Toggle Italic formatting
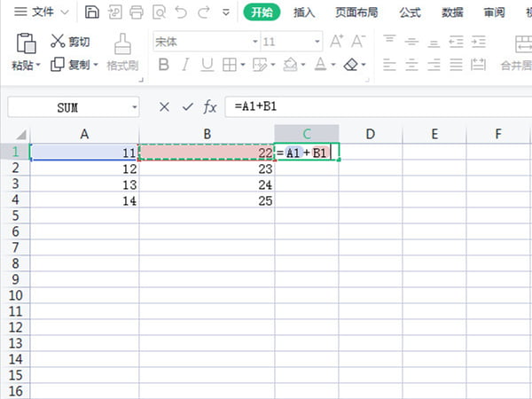 point(184,65)
